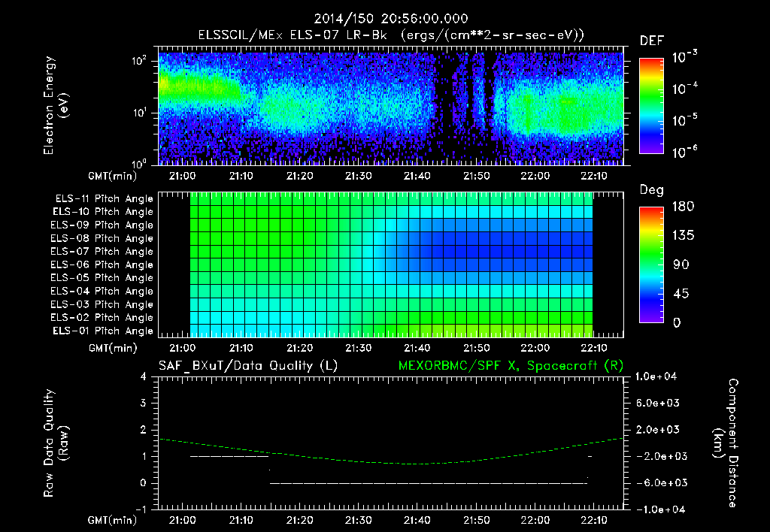Click the ELS-09 Pitch Angle row label
This screenshot has height=532, width=770.
coord(102,225)
